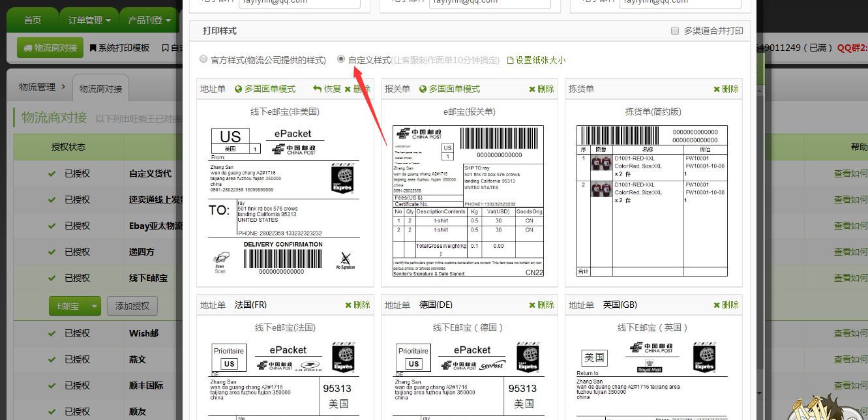
Task: Delete the 拣货单 template
Action: (726, 89)
